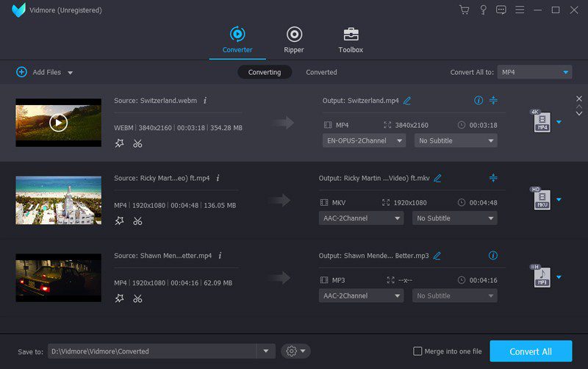
Task: Click the scissors cut icon for Switzerland.webm
Action: pos(137,143)
